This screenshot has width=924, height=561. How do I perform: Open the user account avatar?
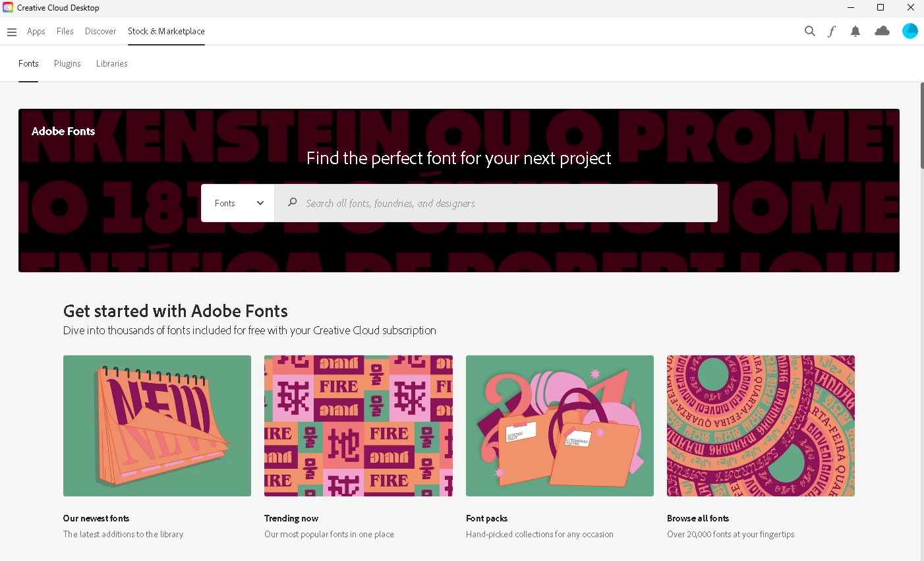click(910, 31)
